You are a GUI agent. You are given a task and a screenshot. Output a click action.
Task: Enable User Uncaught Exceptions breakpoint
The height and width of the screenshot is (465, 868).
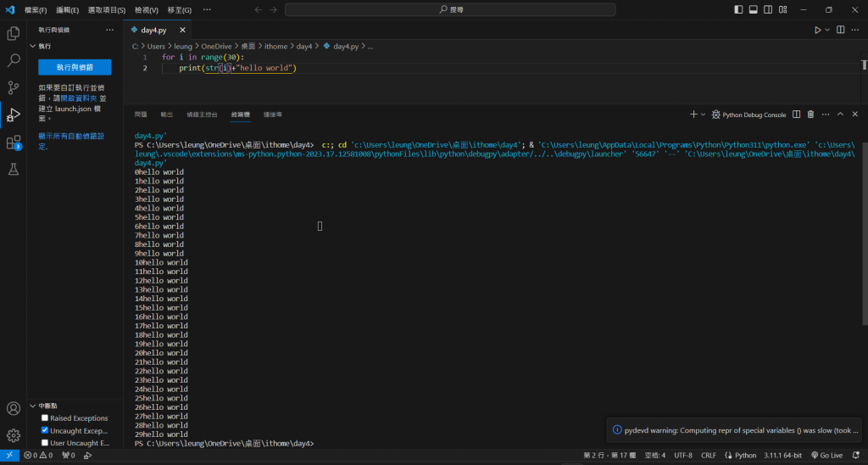45,442
